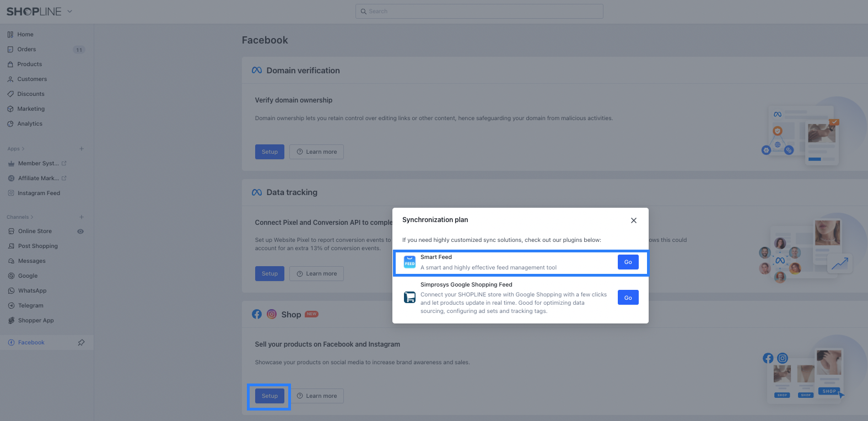Viewport: 868px width, 421px height.
Task: Open the Member System external link icon
Action: pyautogui.click(x=64, y=164)
